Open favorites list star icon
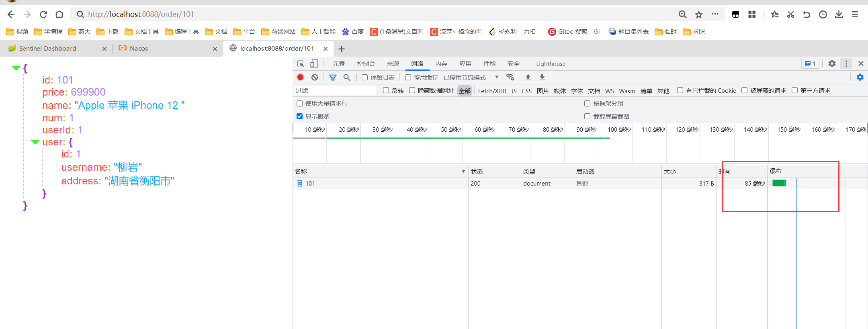 775,14
